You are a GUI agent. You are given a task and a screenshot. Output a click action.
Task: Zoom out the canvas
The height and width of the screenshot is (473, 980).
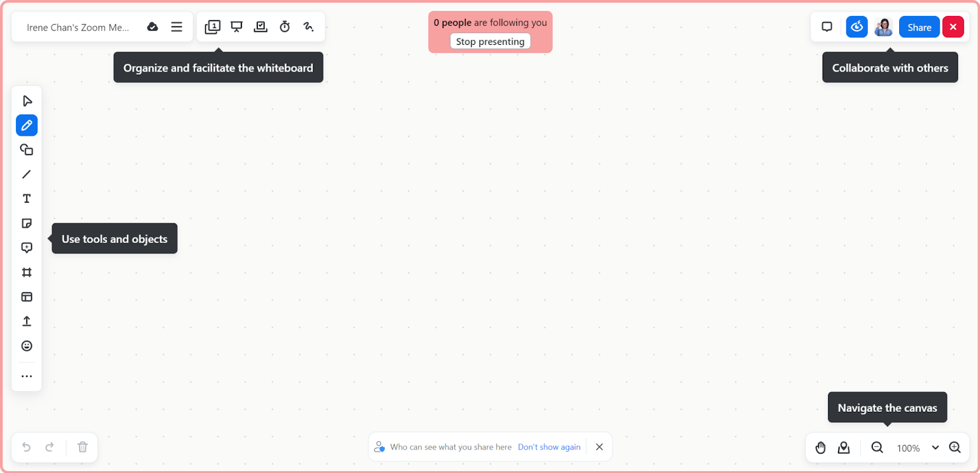[x=877, y=448]
